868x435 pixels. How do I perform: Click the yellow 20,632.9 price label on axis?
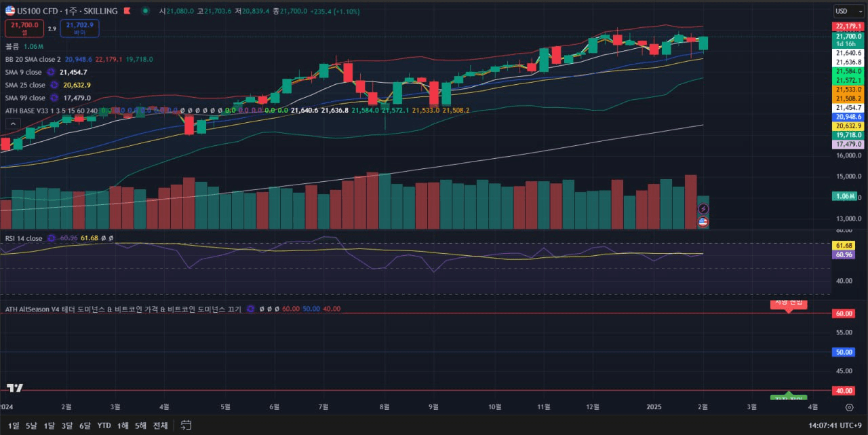848,126
